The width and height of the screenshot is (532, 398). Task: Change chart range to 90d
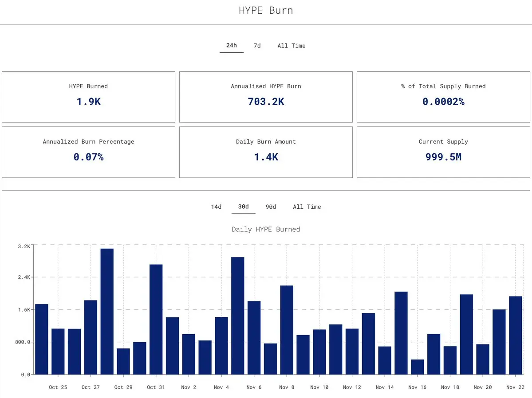click(x=271, y=207)
